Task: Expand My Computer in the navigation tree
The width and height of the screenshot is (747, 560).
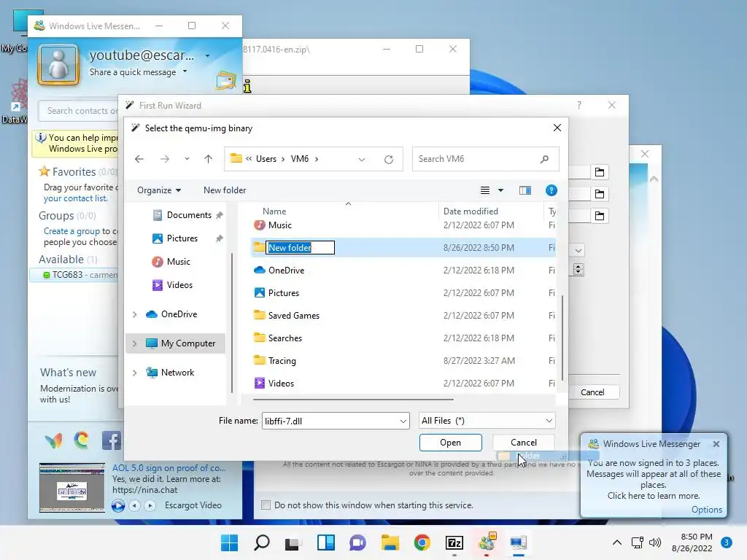Action: tap(134, 343)
